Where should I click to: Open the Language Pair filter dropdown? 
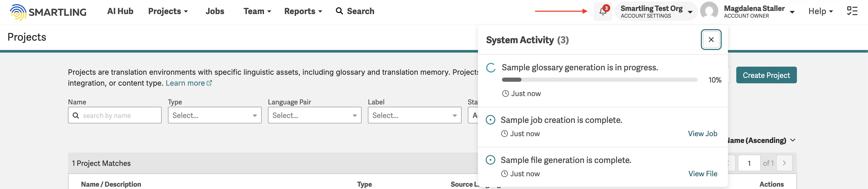(x=315, y=115)
